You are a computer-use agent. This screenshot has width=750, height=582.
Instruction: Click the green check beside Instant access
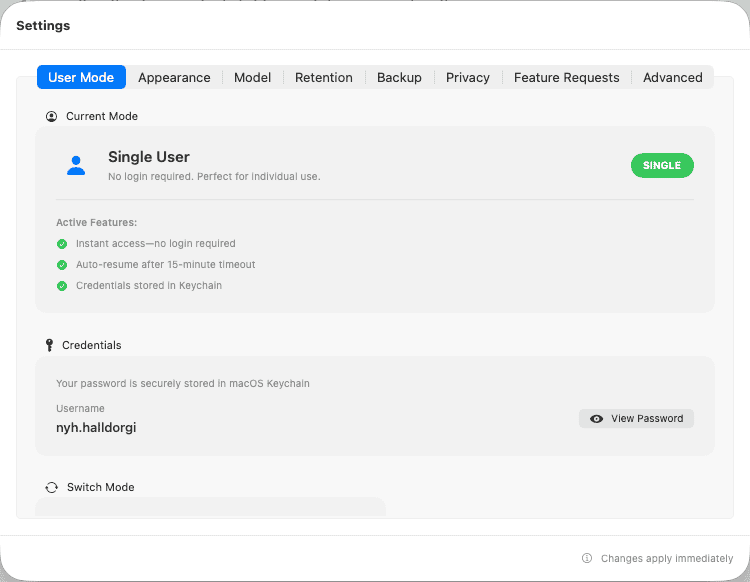click(x=62, y=244)
